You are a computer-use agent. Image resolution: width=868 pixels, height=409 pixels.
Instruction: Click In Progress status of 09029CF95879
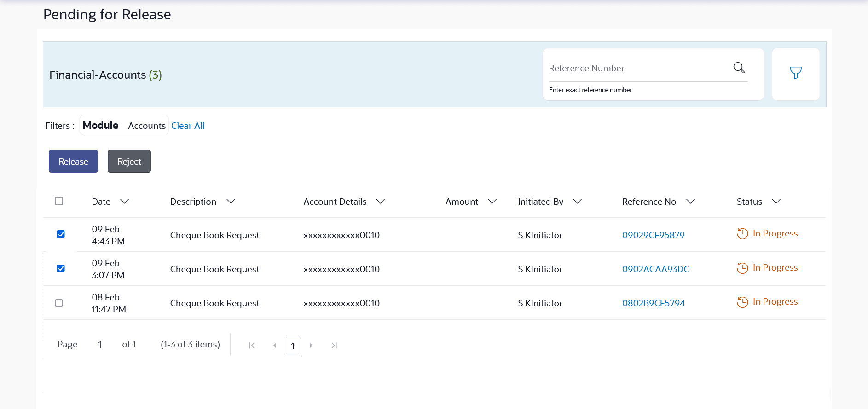pos(775,233)
